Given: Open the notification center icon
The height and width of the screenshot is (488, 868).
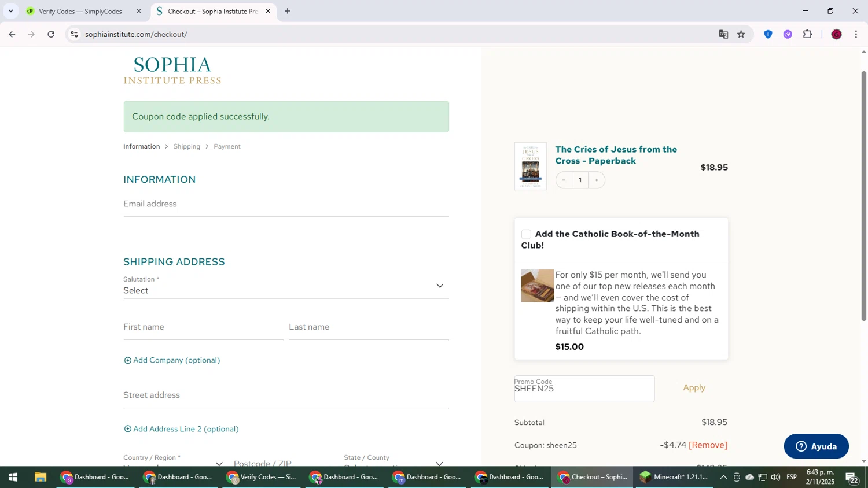Looking at the screenshot, I should pyautogui.click(x=852, y=478).
